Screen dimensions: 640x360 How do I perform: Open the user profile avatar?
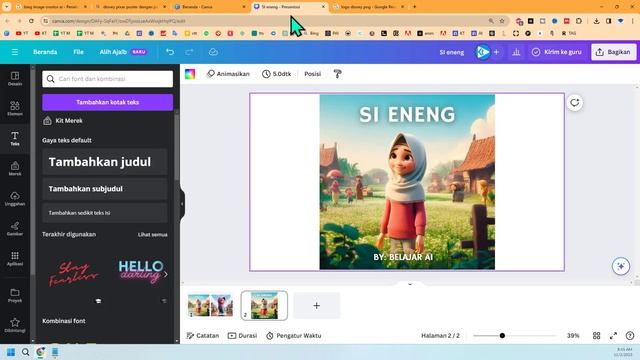[483, 52]
